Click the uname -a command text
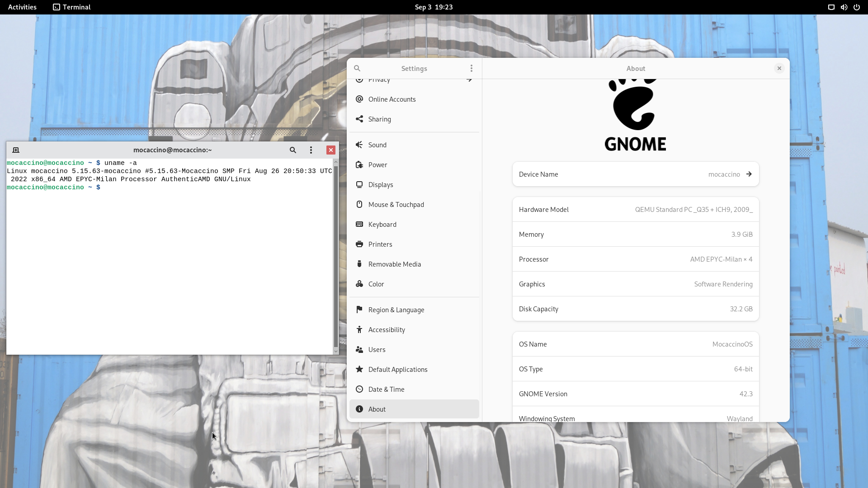Viewport: 868px width, 488px height. (x=120, y=163)
